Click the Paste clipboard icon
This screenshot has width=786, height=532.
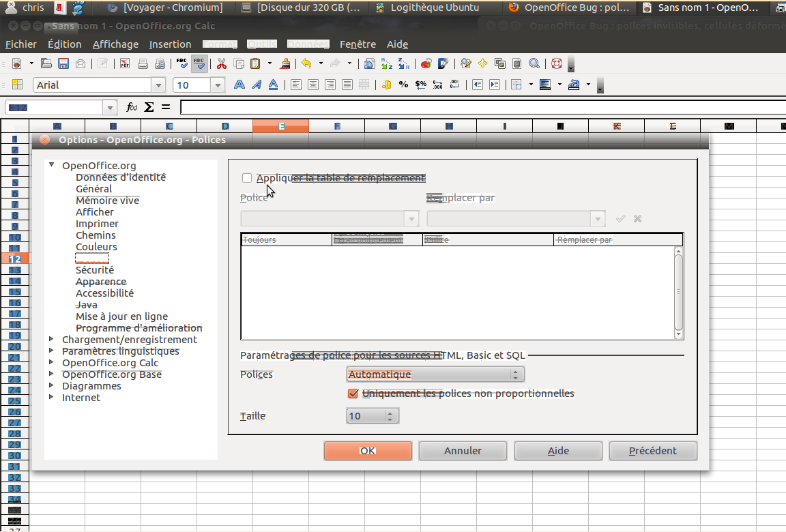(x=256, y=63)
